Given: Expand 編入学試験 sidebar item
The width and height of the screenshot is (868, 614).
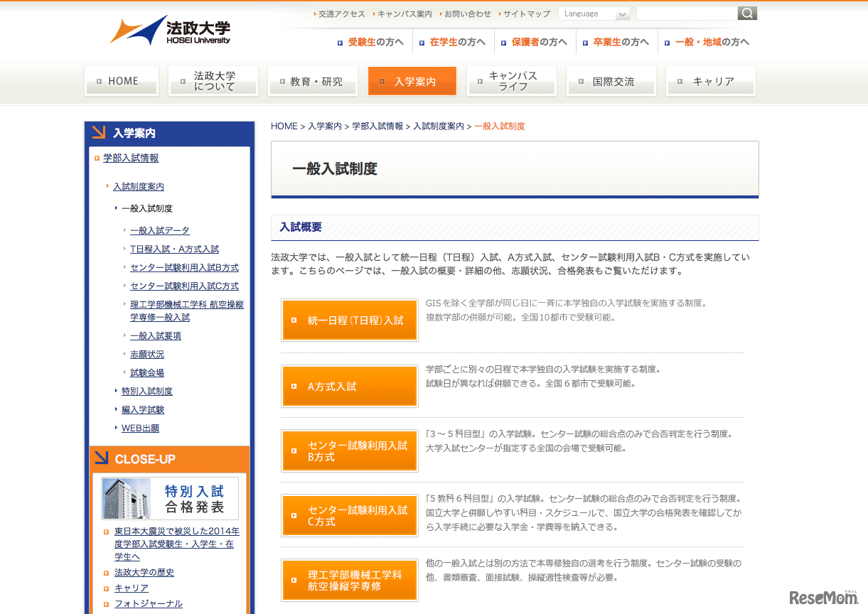Looking at the screenshot, I should pyautogui.click(x=142, y=410).
